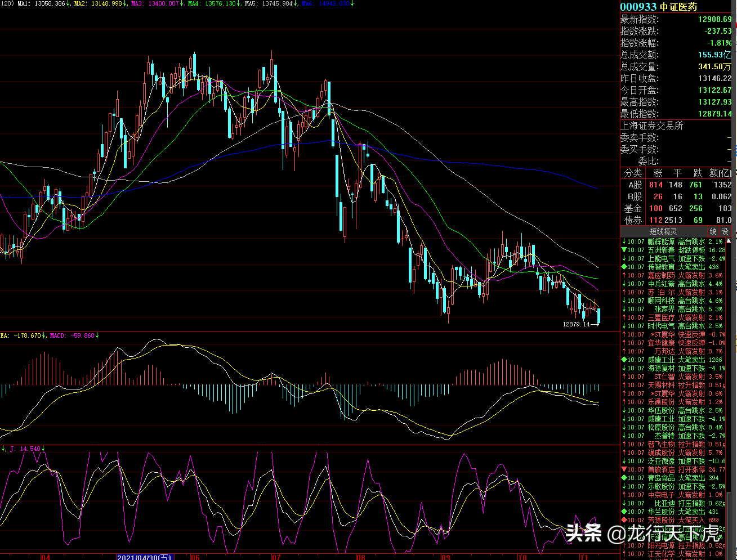Screen dimensions: 737x560
Task: Select the 张家界 高台跳水 row
Action: (x=673, y=309)
